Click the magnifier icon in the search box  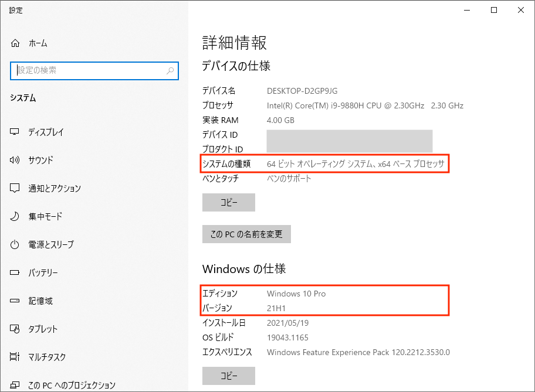[x=170, y=71]
